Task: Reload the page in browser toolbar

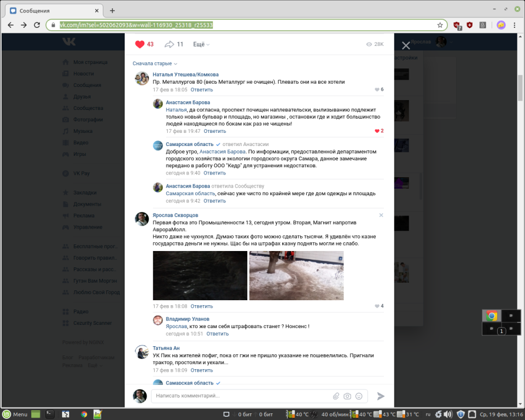Action: pyautogui.click(x=37, y=25)
